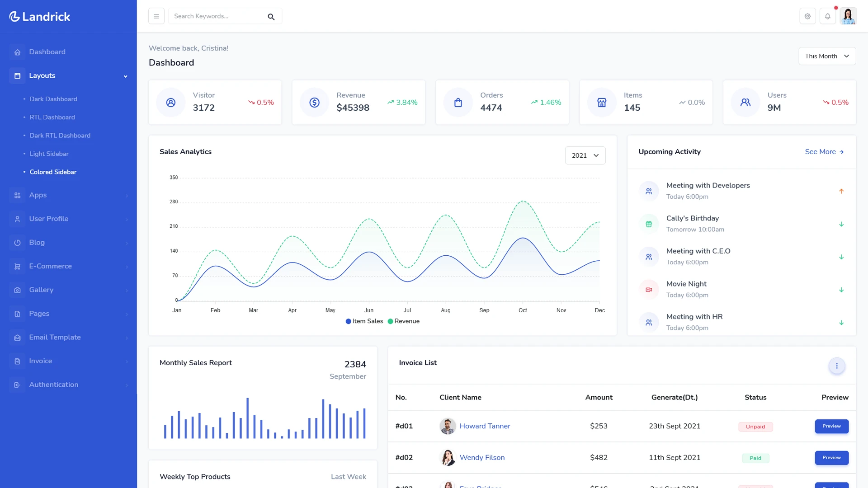This screenshot has height=488, width=868.
Task: Open Invoice List three-dots menu
Action: pos(837,366)
